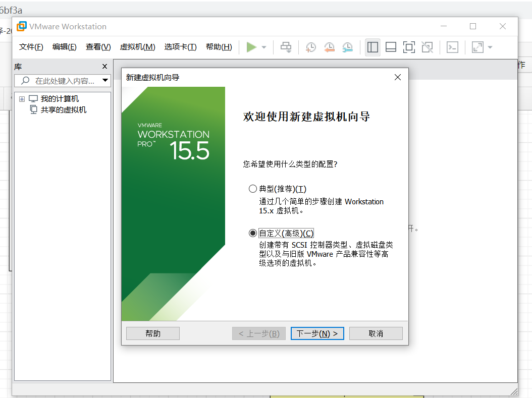532x398 pixels.
Task: Click the Stretch Guest display icon
Action: pos(477,47)
